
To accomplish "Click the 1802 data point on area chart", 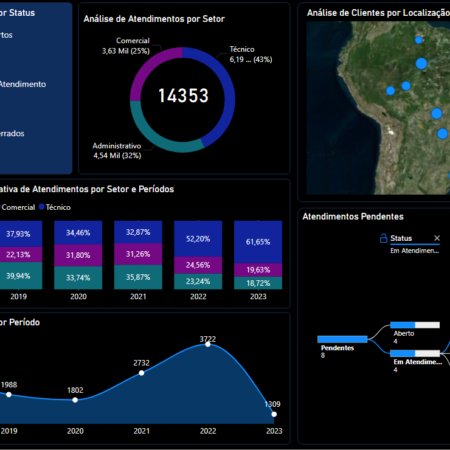I will click(x=75, y=400).
